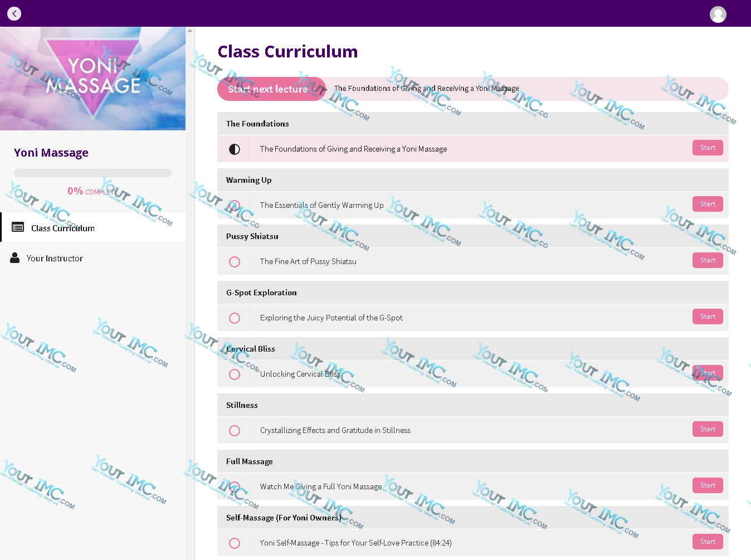Open Your Instructor in sidebar

55,259
